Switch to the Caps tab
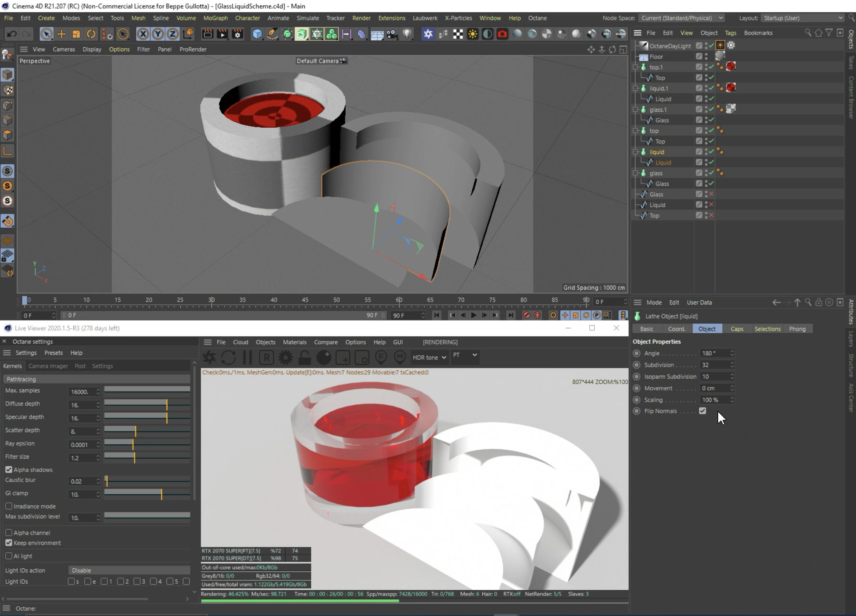856x616 pixels. point(736,329)
